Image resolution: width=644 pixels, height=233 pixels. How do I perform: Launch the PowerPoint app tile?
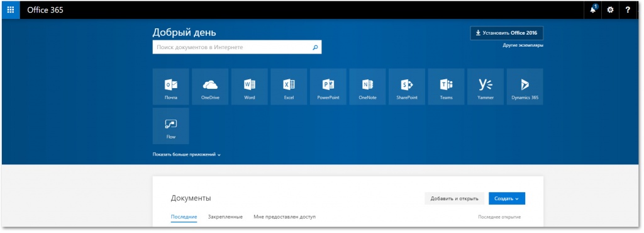(x=328, y=87)
